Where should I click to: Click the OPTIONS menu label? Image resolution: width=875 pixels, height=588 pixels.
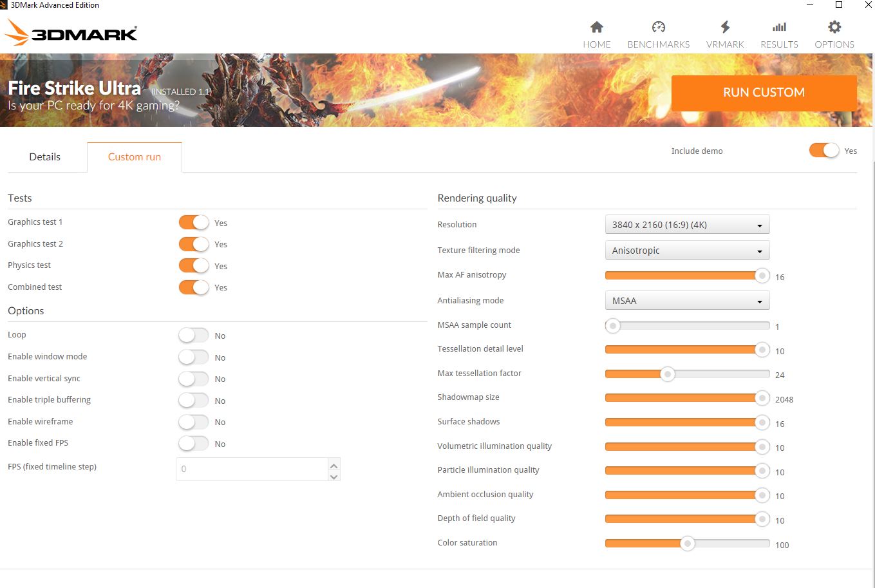[834, 44]
